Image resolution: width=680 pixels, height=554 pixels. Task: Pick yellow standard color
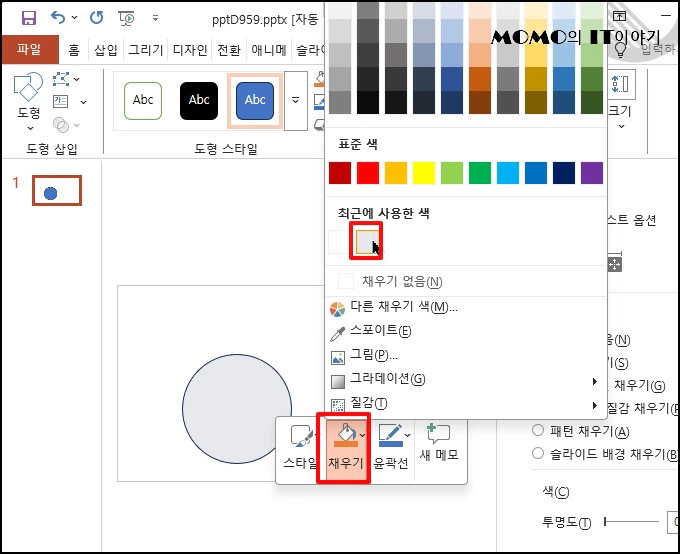pyautogui.click(x=424, y=173)
